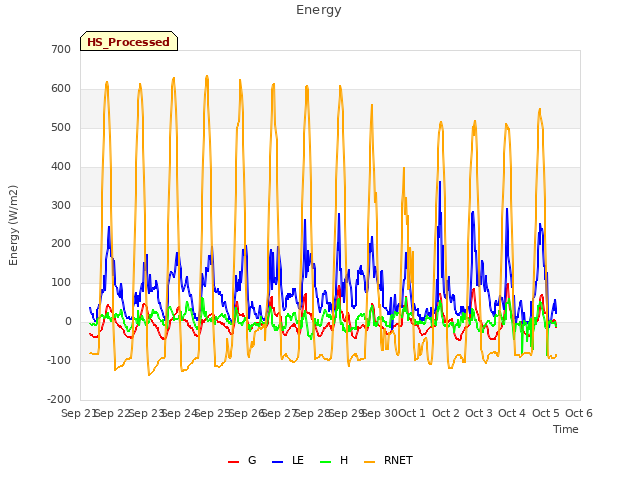Click the 300 y-axis tick label
Image resolution: width=640 pixels, height=480 pixels.
point(61,205)
